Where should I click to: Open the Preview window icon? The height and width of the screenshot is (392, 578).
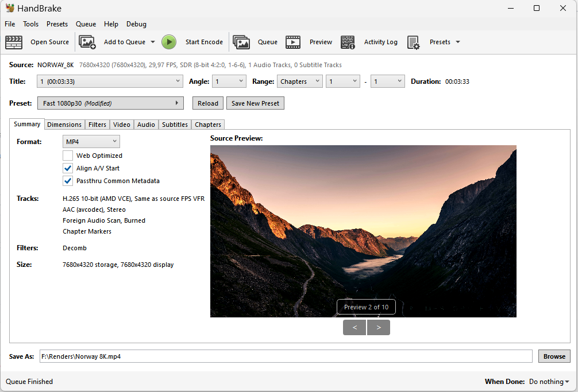tap(293, 42)
